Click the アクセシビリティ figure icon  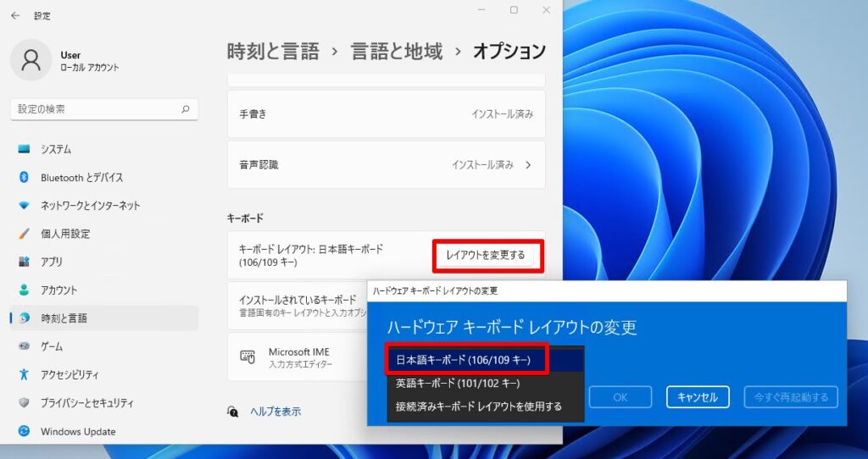[x=24, y=374]
